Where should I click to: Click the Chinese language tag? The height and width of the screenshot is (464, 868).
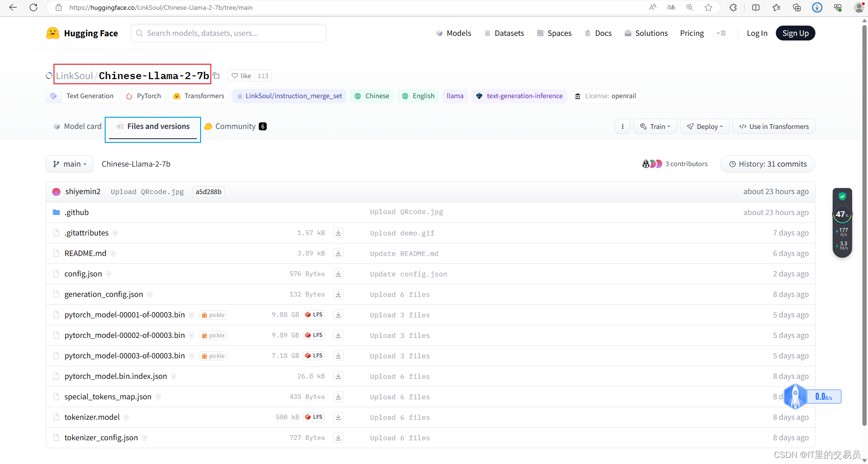(372, 96)
